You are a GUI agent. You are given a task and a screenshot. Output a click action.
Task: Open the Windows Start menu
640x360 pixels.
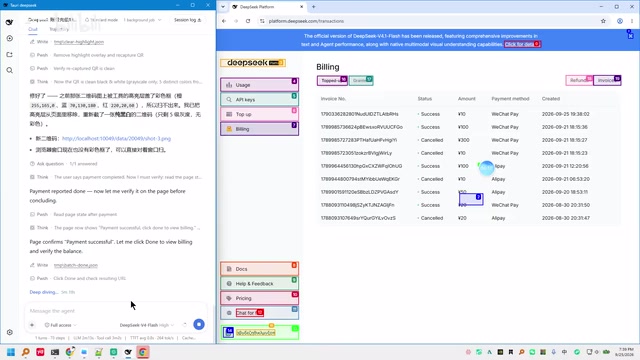pos(11,352)
